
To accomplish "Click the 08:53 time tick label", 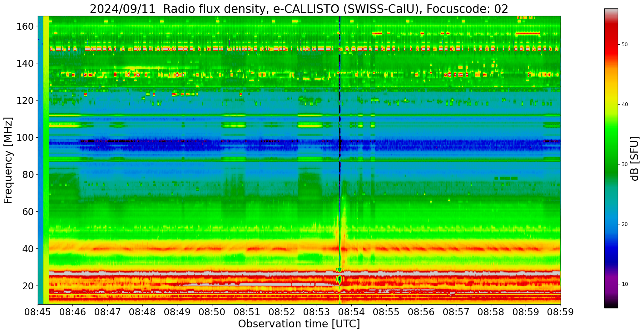I will (317, 312).
